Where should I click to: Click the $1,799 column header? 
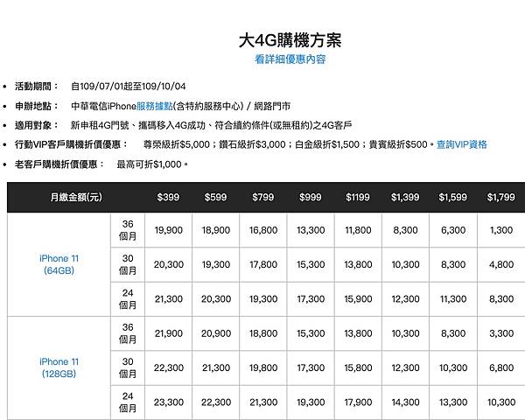[x=501, y=197]
